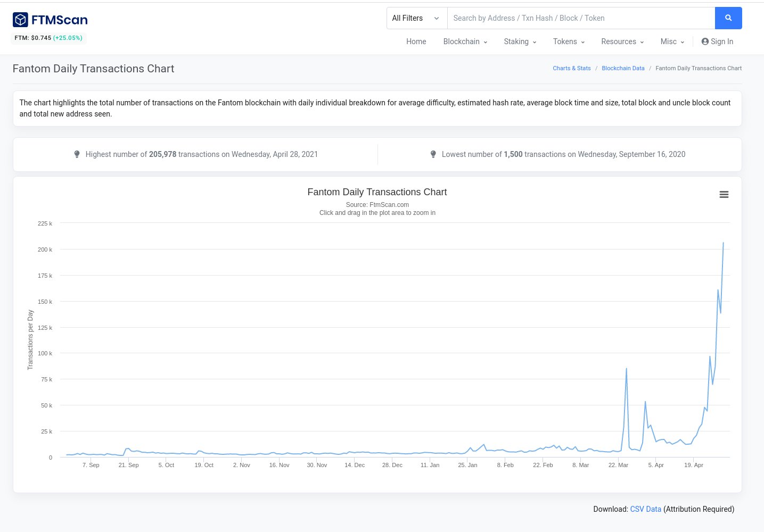Click the 2. Nov x-axis label
This screenshot has width=764, height=532.
[242, 465]
